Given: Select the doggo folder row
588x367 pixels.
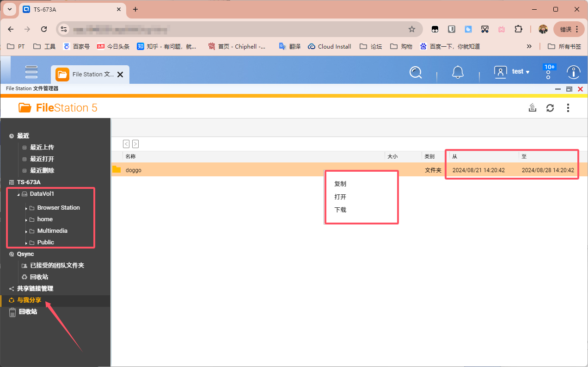Looking at the screenshot, I should tap(349, 170).
